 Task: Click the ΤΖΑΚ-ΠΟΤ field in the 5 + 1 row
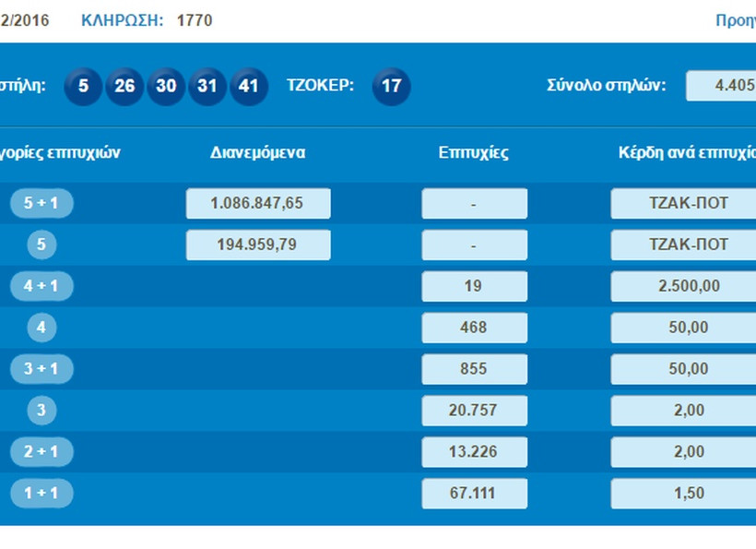pyautogui.click(x=683, y=203)
